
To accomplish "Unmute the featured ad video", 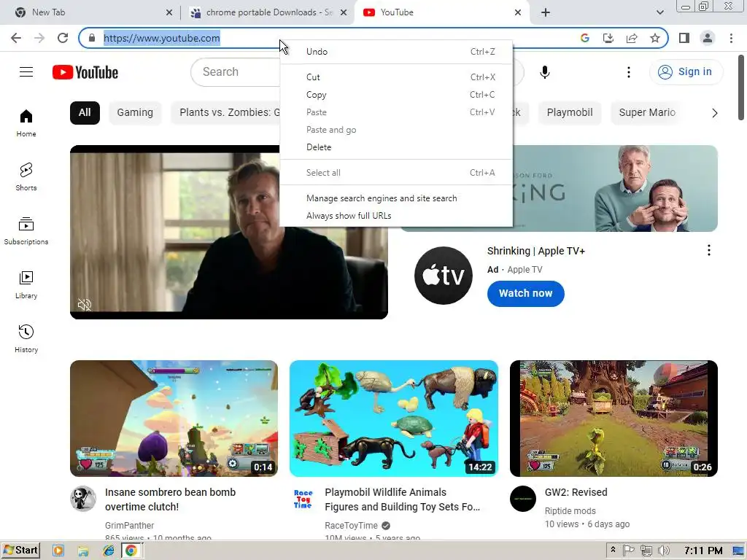I will coord(85,305).
